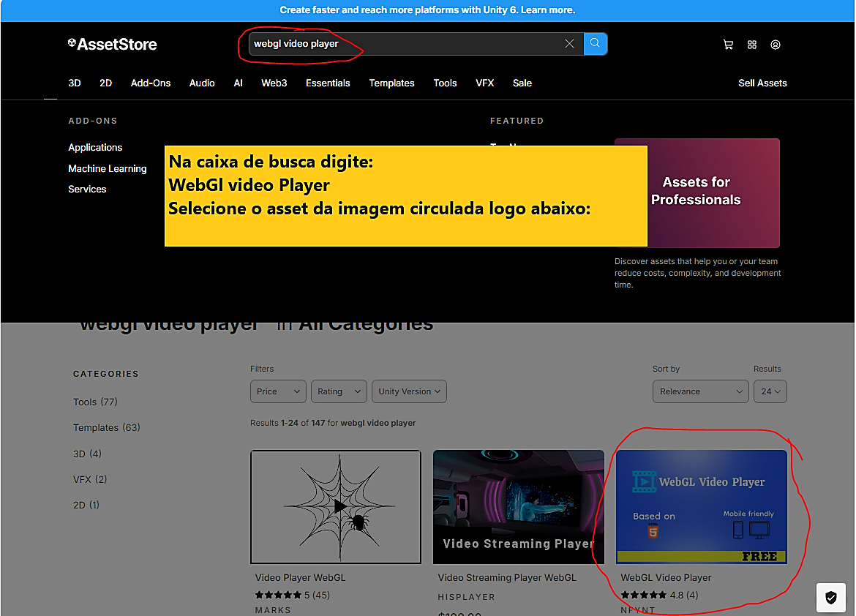Expand the Rating filter dropdown

click(339, 391)
